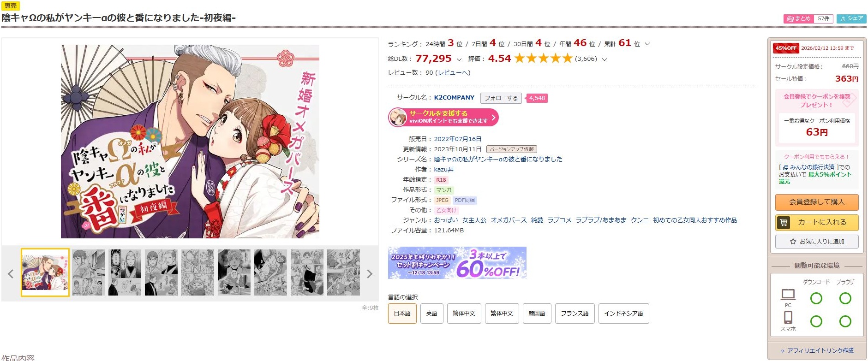The height and width of the screenshot is (361, 868).
Task: Open the 60%OFF set campaign banner
Action: [457, 263]
